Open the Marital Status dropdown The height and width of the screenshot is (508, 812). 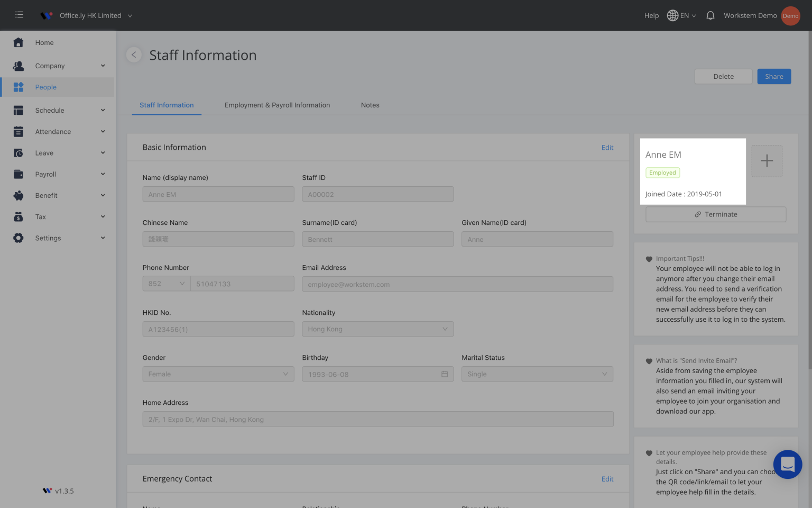pyautogui.click(x=604, y=374)
